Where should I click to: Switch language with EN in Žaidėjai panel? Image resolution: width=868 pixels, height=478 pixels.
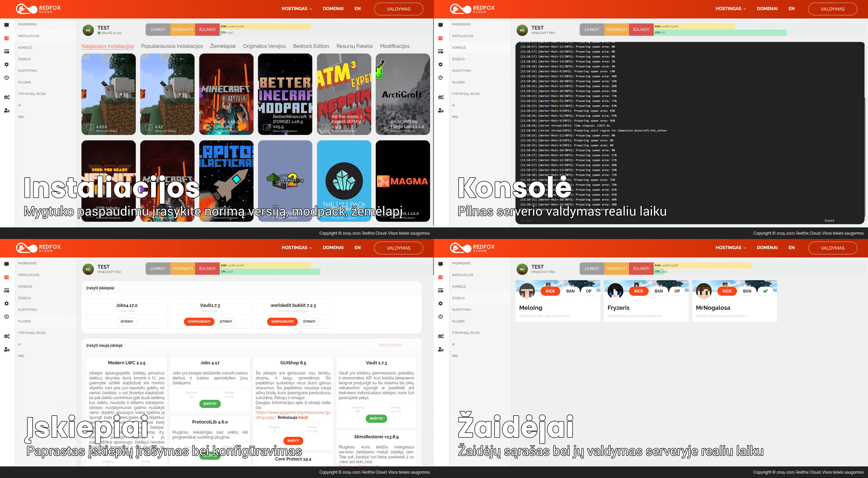coord(791,248)
